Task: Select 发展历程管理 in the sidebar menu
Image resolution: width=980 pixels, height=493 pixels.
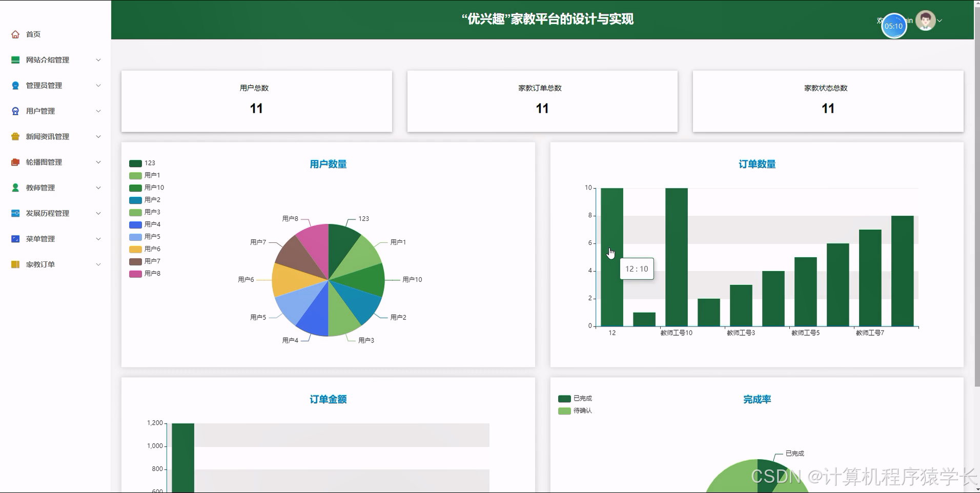Action: point(48,213)
